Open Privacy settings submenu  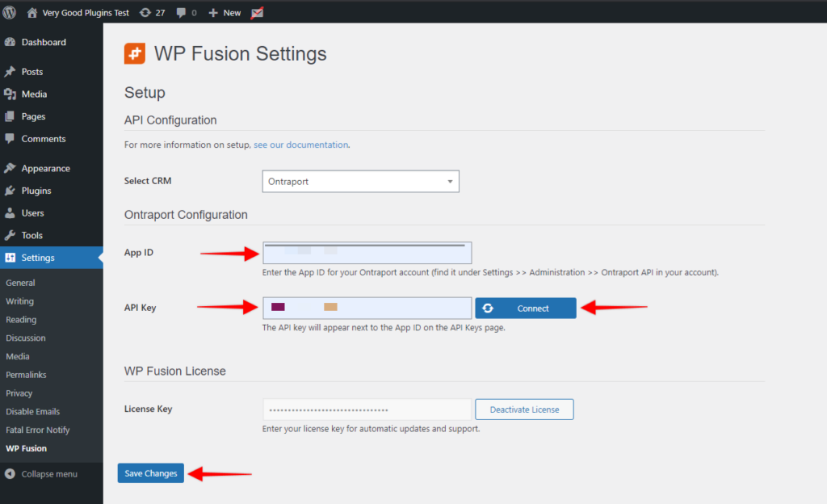(19, 393)
